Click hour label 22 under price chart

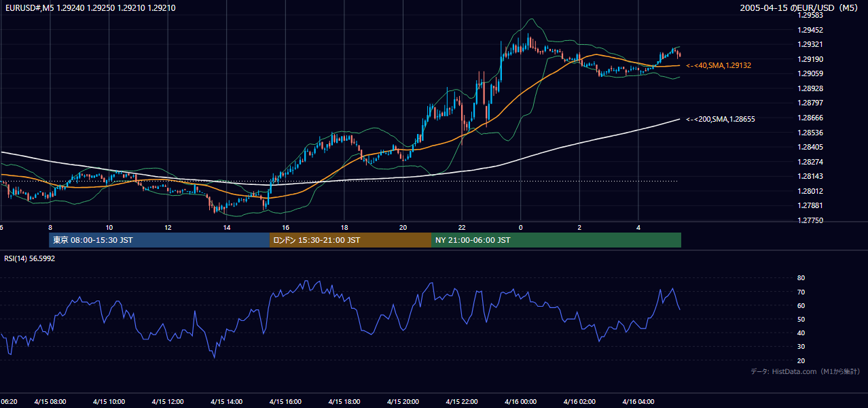[462, 227]
